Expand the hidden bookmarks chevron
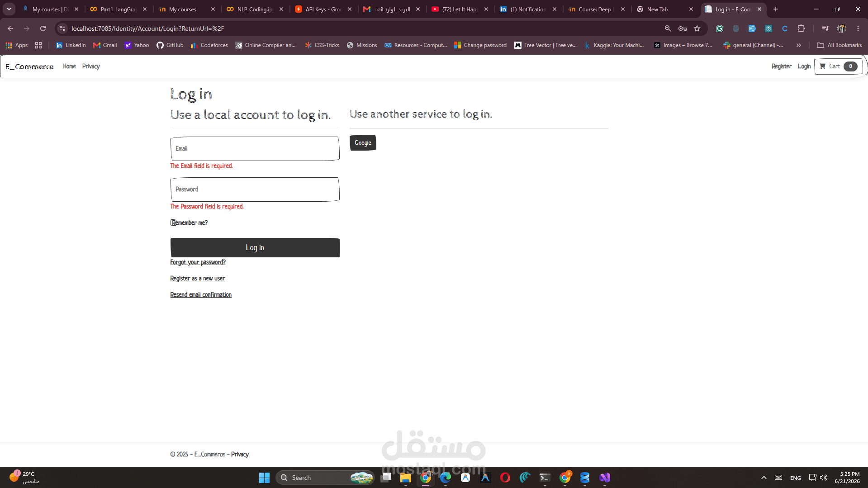 click(x=799, y=45)
